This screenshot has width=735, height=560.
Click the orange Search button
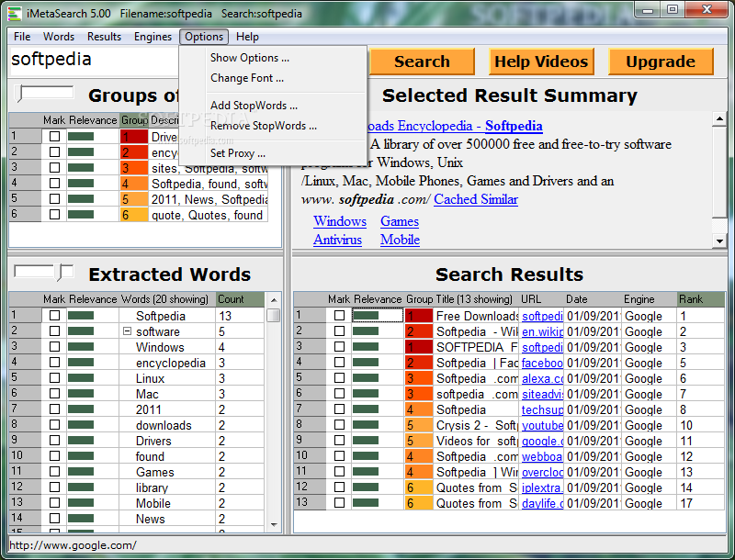click(x=422, y=62)
